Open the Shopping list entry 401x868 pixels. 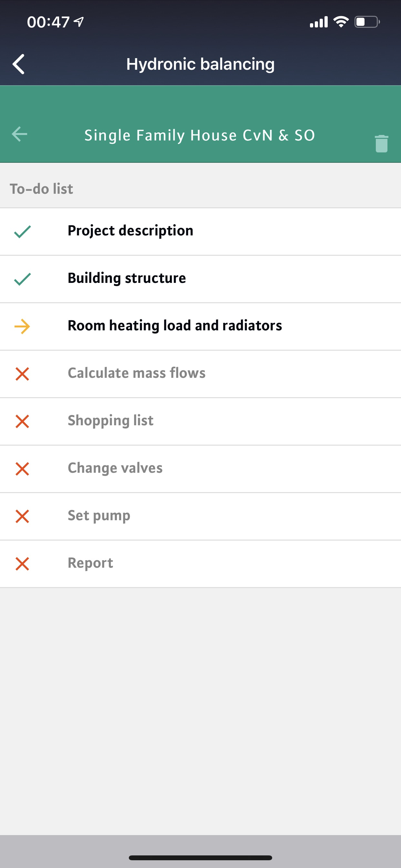110,421
